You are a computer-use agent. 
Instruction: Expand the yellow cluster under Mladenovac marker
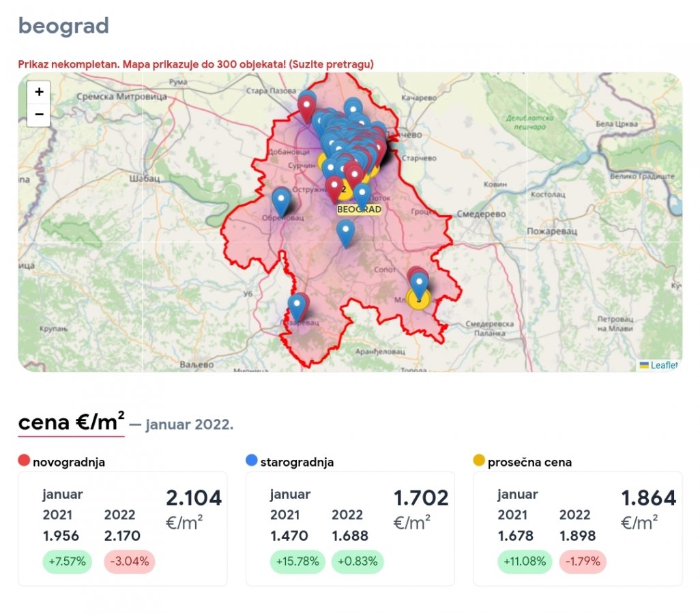click(418, 299)
